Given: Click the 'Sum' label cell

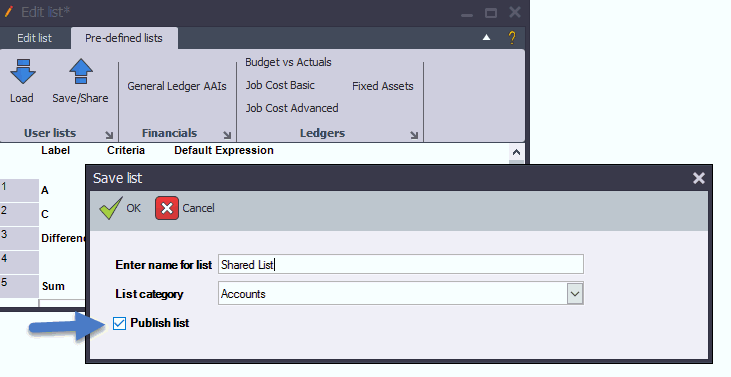Looking at the screenshot, I should click(x=53, y=286).
